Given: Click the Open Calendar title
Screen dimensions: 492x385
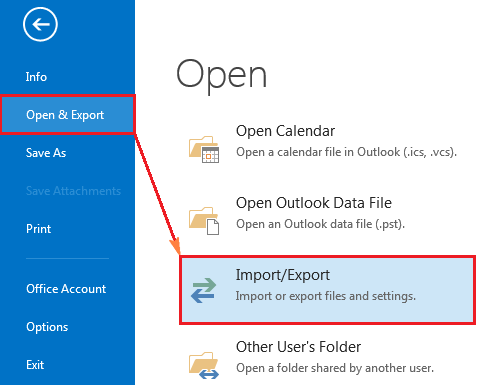Looking at the screenshot, I should click(285, 131).
